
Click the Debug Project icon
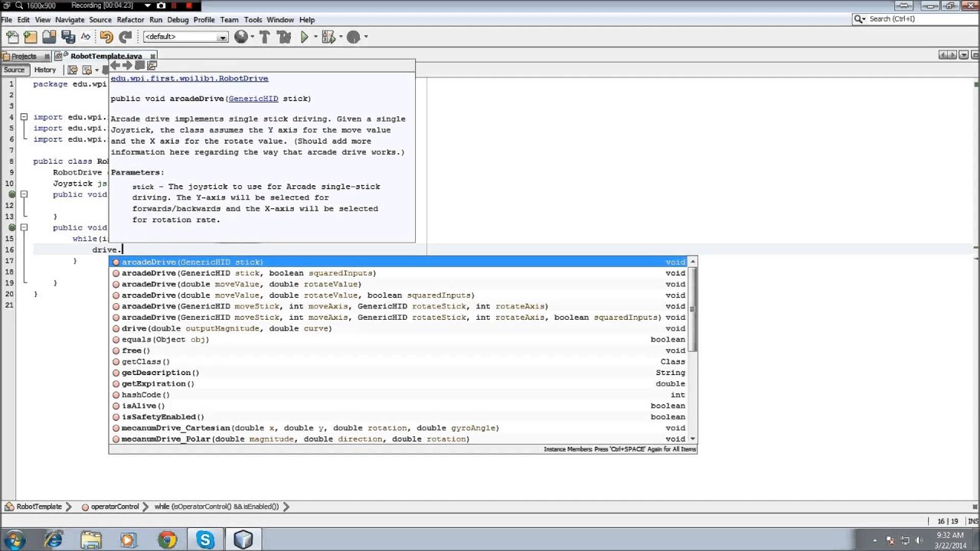tap(328, 37)
